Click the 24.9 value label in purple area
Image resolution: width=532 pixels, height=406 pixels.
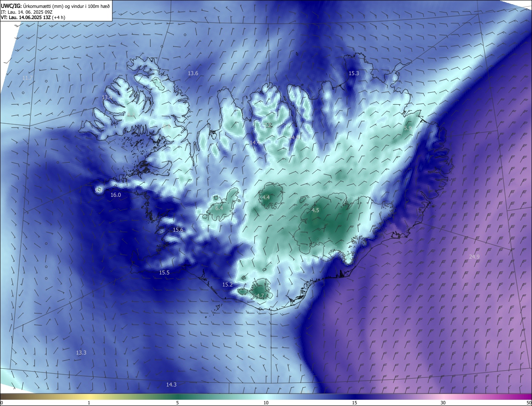click(474, 257)
